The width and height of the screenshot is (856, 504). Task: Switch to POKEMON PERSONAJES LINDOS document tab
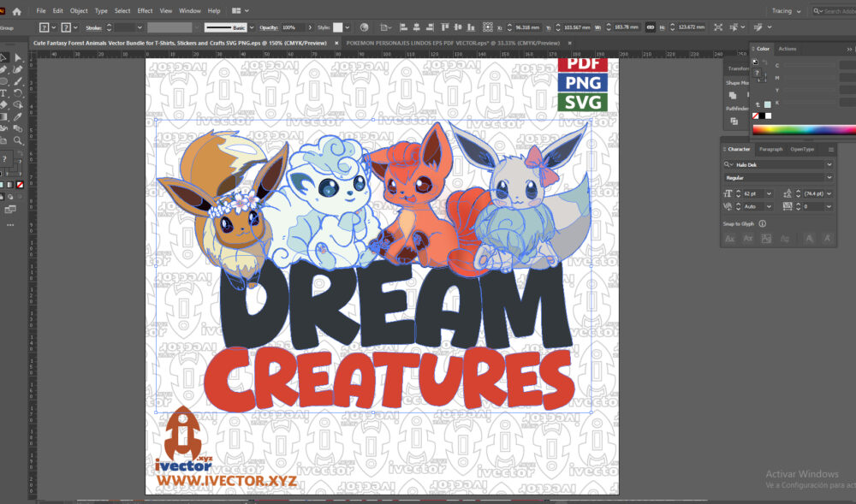pos(453,43)
